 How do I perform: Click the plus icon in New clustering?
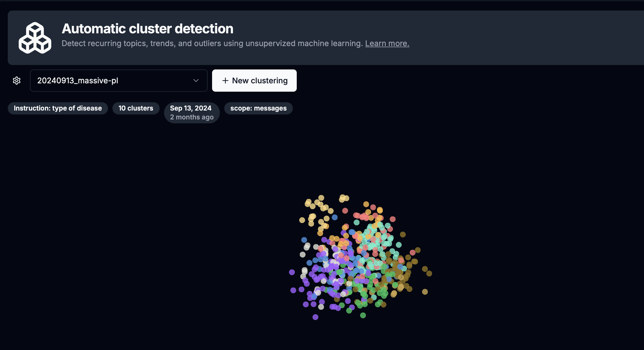(225, 81)
